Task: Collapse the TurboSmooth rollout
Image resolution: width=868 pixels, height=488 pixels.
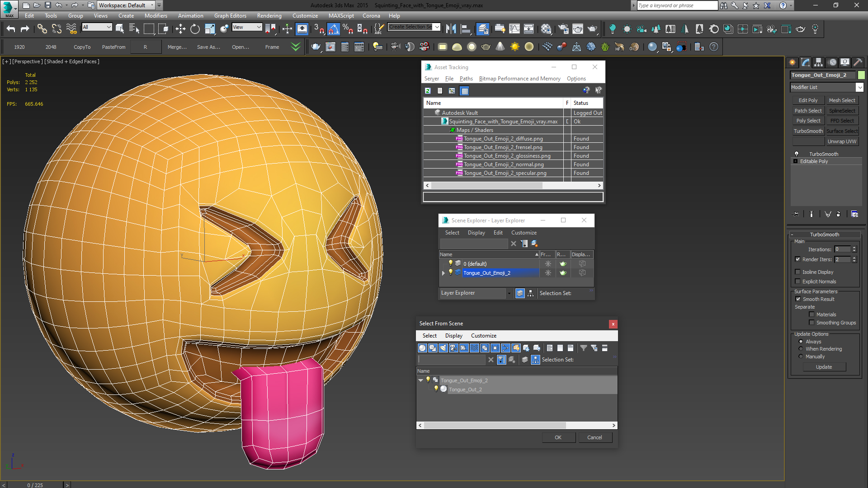Action: 792,235
